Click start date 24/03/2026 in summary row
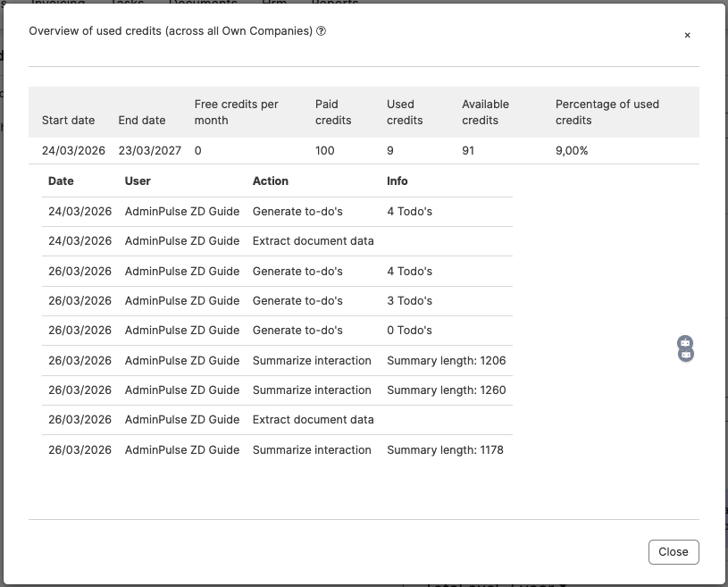The width and height of the screenshot is (728, 587). click(73, 150)
